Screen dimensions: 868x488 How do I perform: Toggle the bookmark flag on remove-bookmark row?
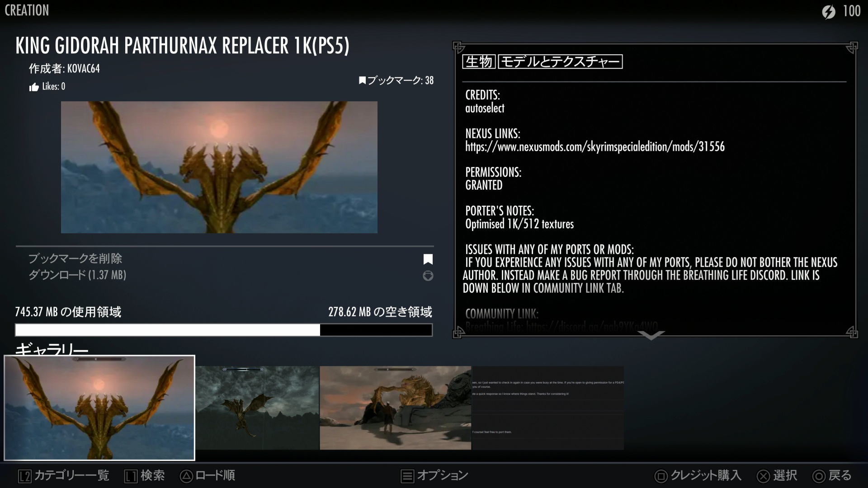pos(428,259)
